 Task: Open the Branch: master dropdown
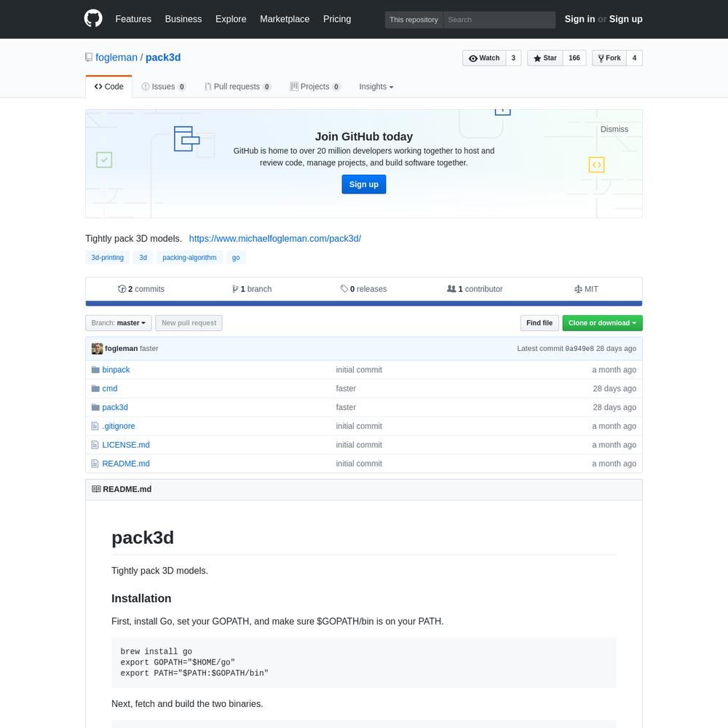coord(119,323)
